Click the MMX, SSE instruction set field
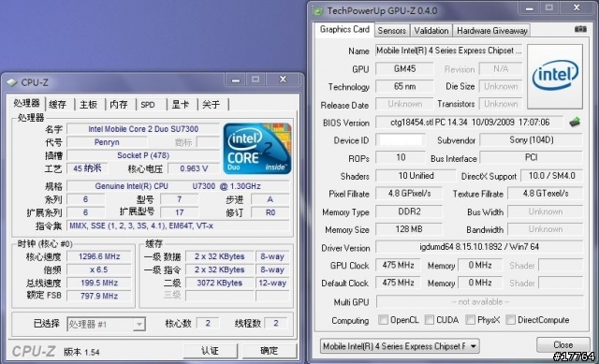The height and width of the screenshot is (364, 599). pos(178,226)
